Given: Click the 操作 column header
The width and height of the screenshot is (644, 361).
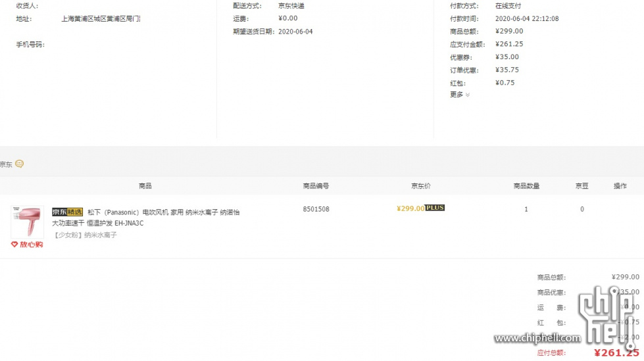Looking at the screenshot, I should tap(620, 185).
